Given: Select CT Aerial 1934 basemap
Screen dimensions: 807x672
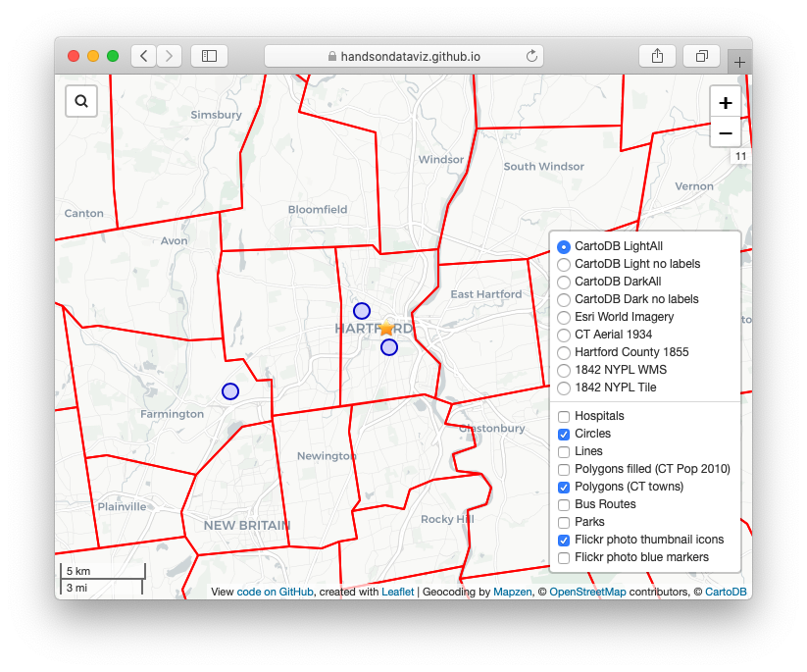Looking at the screenshot, I should click(564, 335).
